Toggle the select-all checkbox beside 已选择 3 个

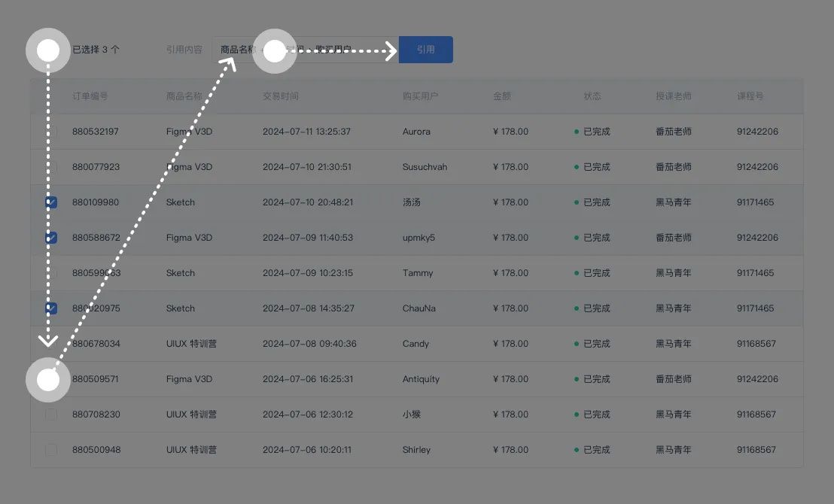click(48, 50)
